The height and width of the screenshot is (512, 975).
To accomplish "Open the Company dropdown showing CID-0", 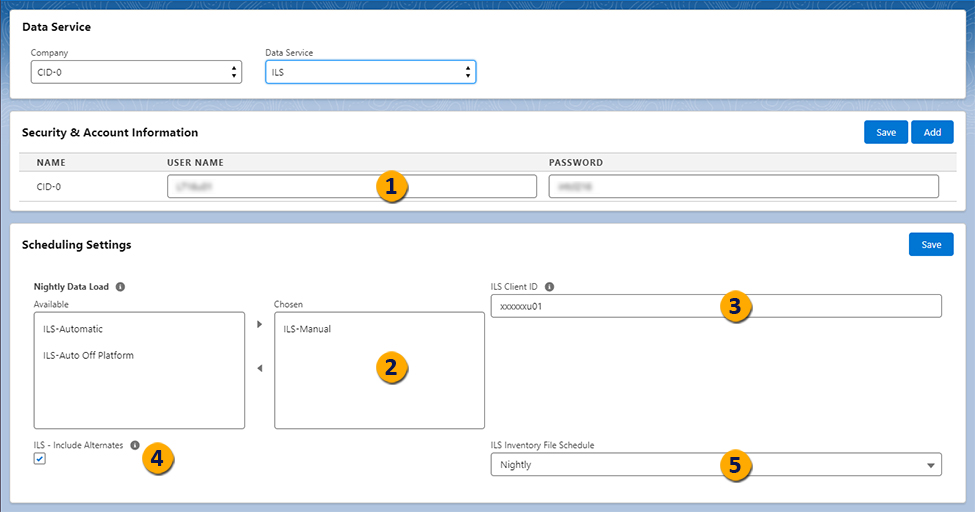I will point(136,72).
